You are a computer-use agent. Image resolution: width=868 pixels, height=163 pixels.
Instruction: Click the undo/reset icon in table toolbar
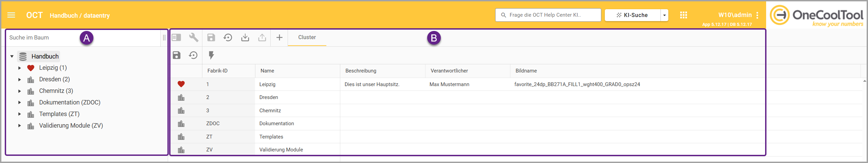pyautogui.click(x=193, y=55)
